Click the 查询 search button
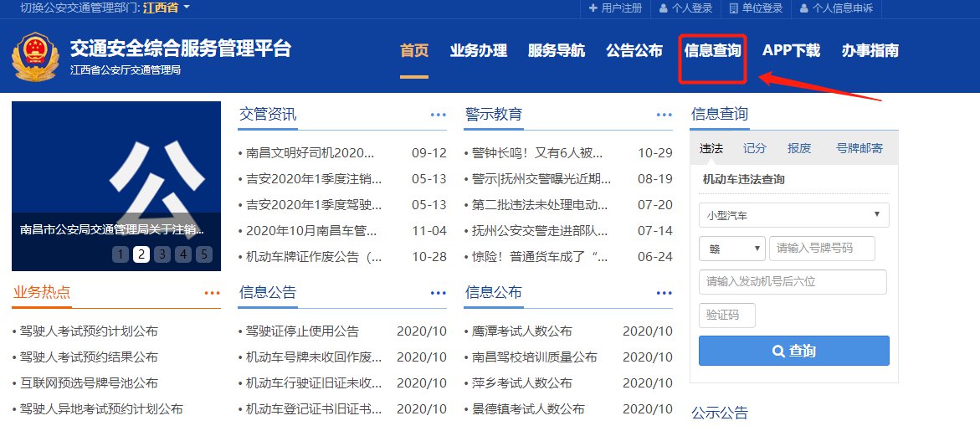 [x=793, y=351]
